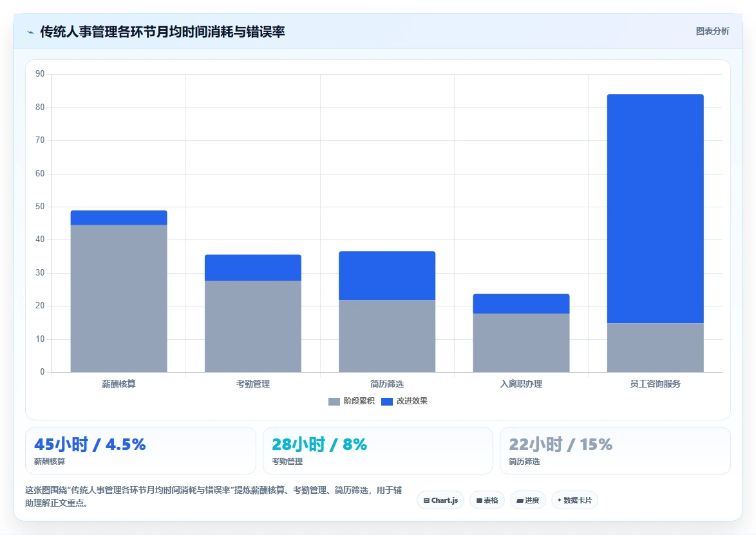The width and height of the screenshot is (756, 535).
Task: Click the y-axis value 50
Action: (x=40, y=206)
